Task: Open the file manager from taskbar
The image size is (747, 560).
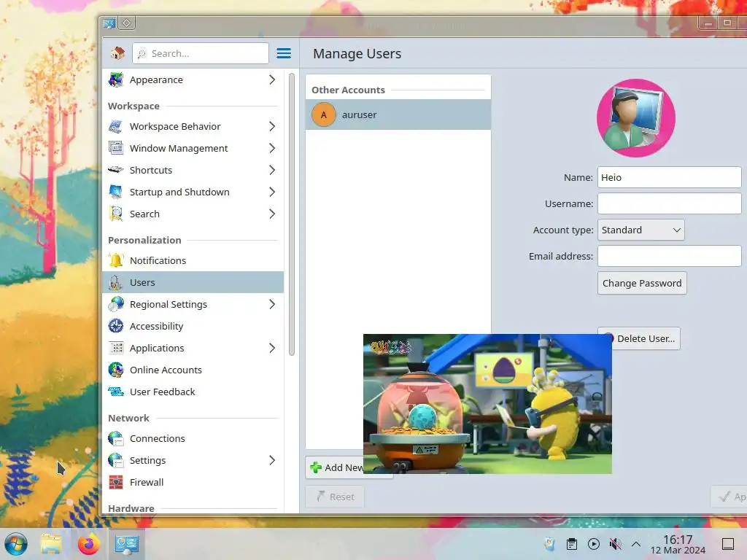Action: (51, 544)
